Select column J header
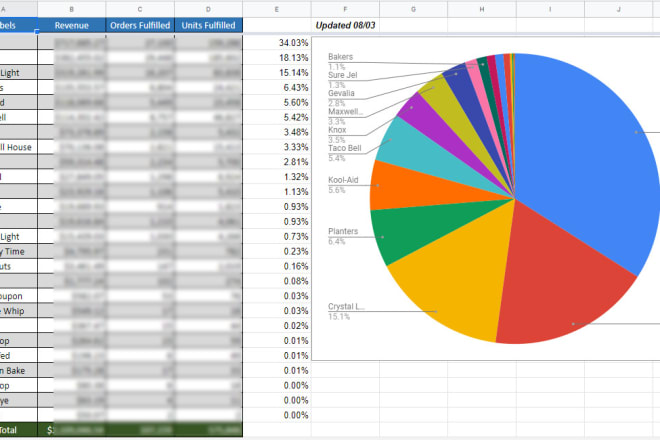Image resolution: width=660 pixels, height=440 pixels. point(618,9)
